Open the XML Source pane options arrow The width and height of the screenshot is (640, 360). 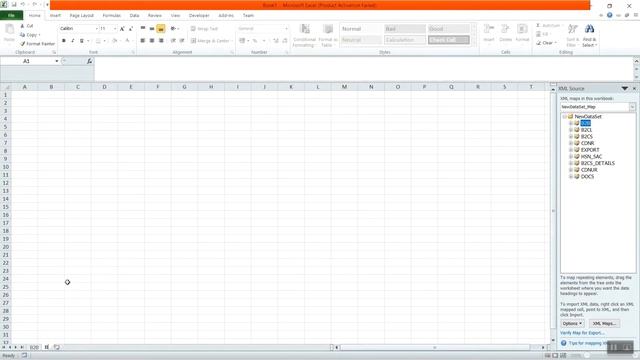624,89
